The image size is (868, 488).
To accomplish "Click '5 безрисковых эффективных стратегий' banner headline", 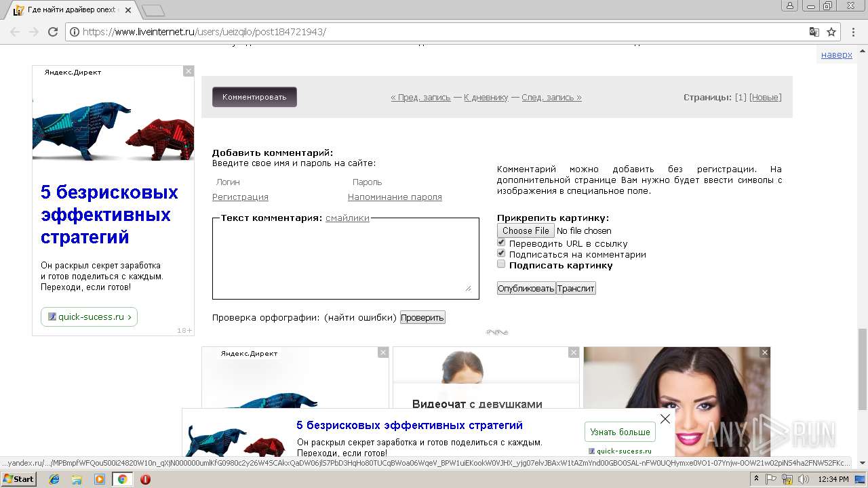I will pyautogui.click(x=410, y=426).
